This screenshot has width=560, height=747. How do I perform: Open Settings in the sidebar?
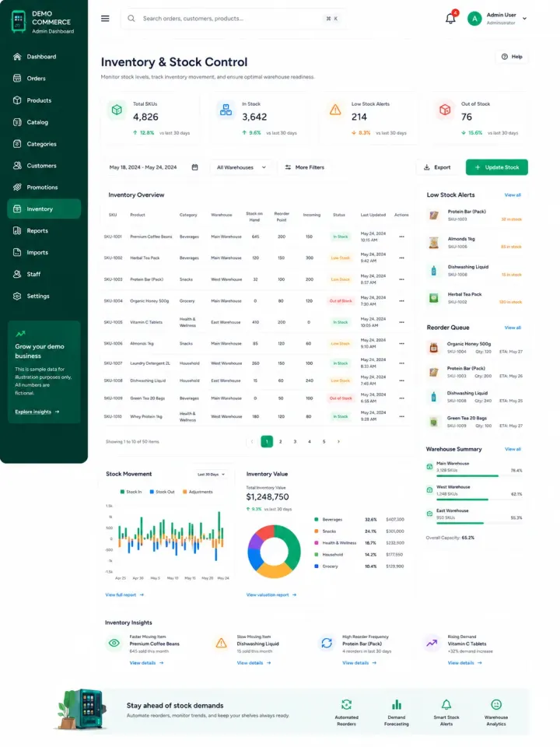pos(44,296)
